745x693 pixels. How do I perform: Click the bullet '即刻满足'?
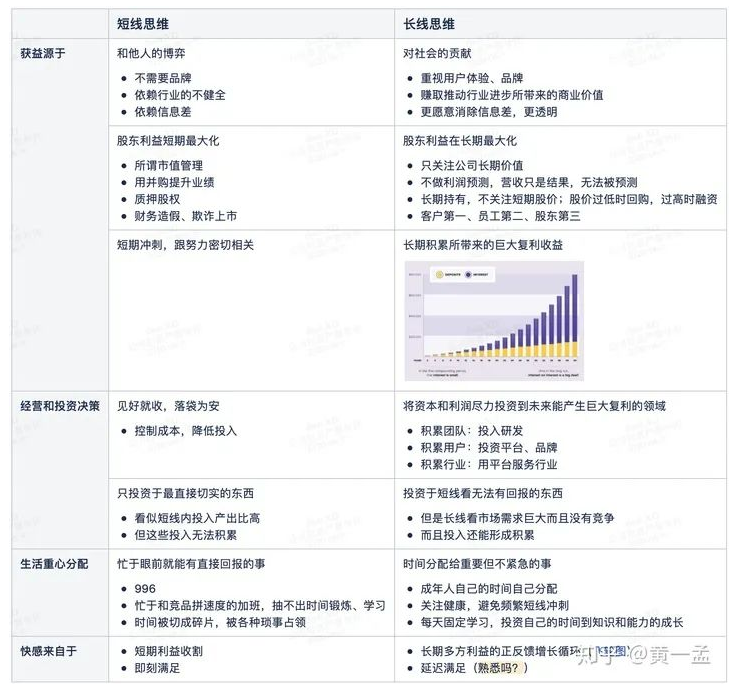157,668
